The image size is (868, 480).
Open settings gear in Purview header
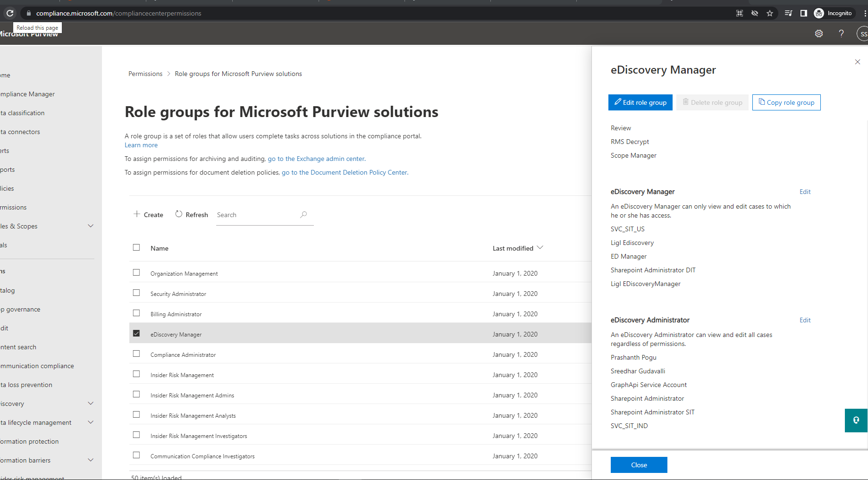(x=819, y=34)
